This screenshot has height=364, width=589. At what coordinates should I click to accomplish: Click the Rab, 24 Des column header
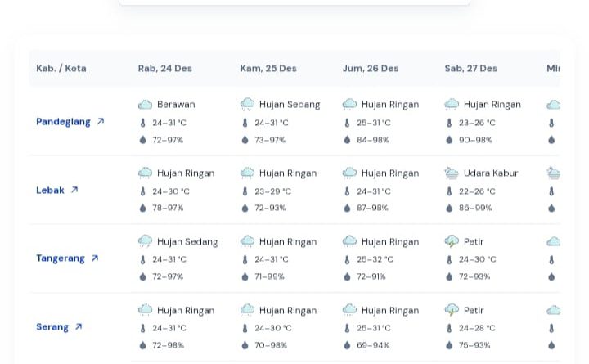click(x=164, y=69)
